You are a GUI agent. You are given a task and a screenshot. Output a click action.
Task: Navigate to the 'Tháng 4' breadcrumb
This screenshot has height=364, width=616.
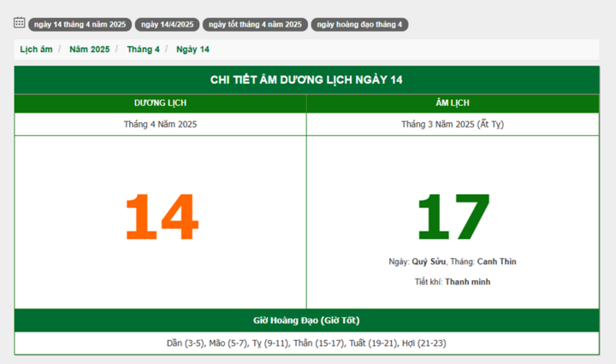pos(143,50)
